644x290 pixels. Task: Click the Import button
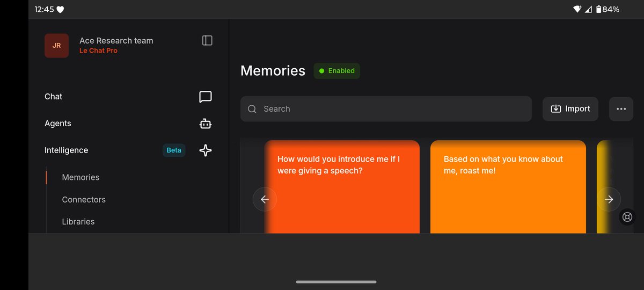(570, 109)
